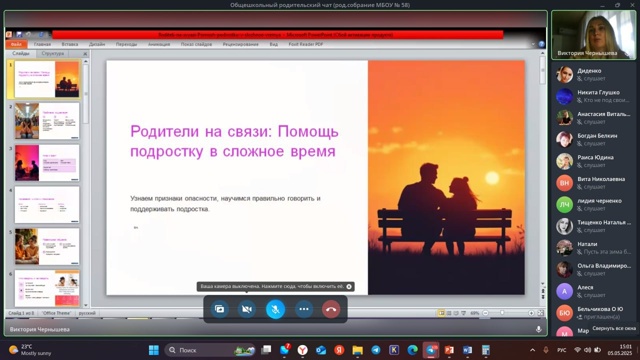Switch to Slide Sorter view in status bar
Screen dimensions: 640x360
(449, 313)
